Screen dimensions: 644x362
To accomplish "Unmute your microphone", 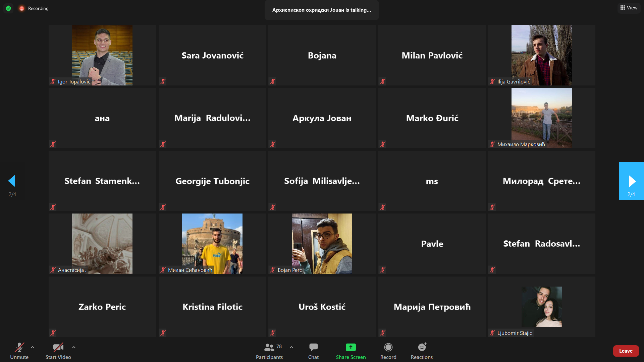I will tap(19, 350).
